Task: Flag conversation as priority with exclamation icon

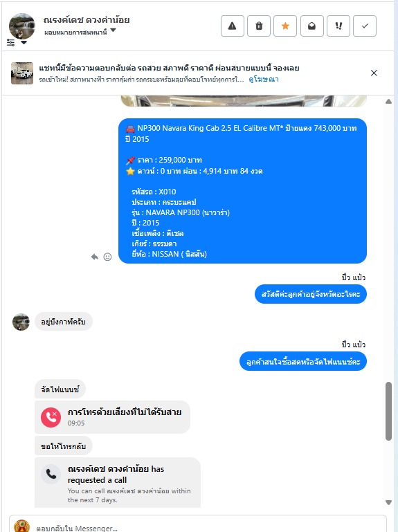Action: point(338,26)
